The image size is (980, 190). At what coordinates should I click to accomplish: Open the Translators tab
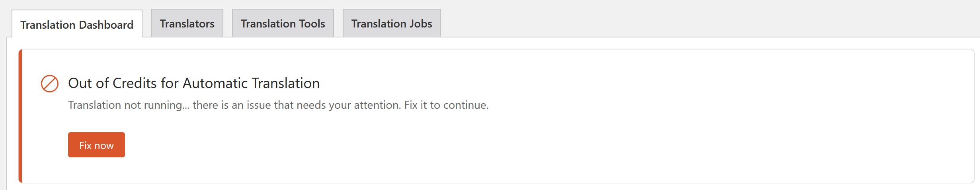click(x=187, y=24)
